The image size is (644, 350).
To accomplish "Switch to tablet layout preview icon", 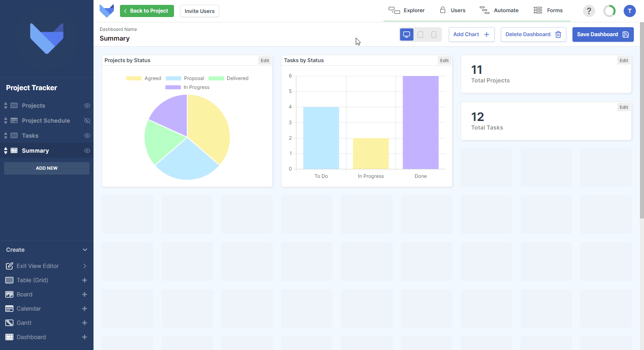I will (x=420, y=35).
